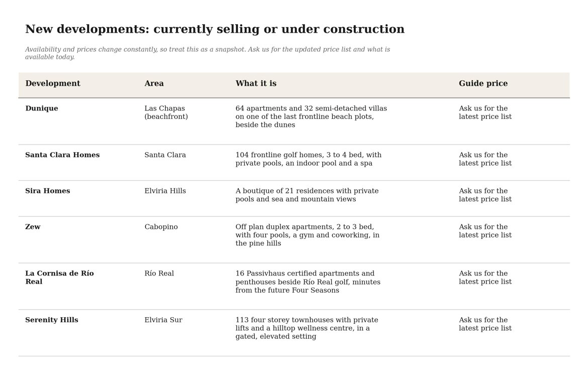Click the Serenity Hills development name

[52, 320]
